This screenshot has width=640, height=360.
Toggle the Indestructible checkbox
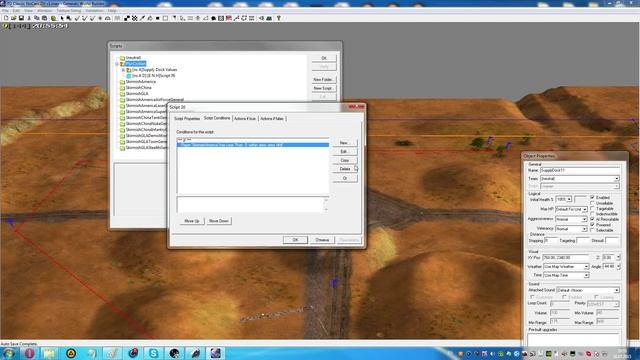point(592,214)
